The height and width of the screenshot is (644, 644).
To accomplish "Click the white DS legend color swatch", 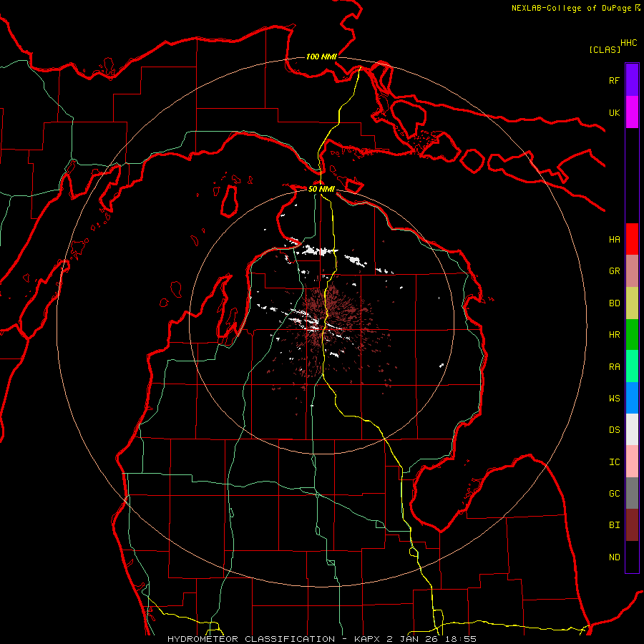I will click(632, 429).
